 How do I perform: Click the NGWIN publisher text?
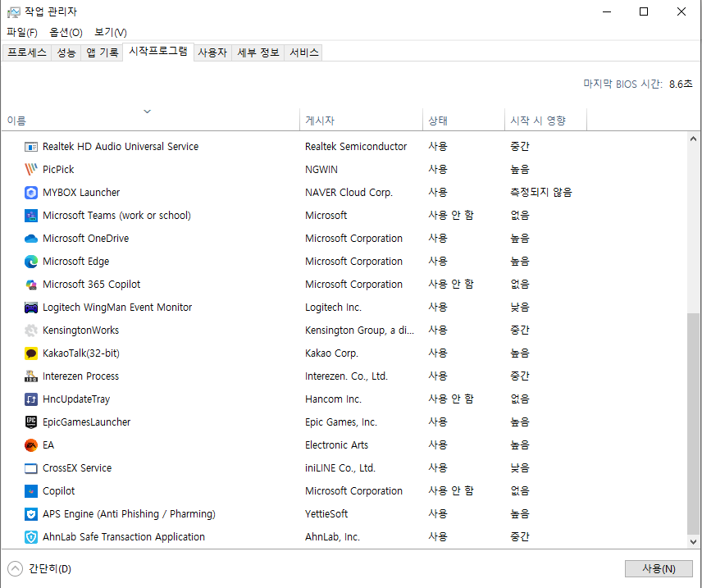tap(321, 169)
